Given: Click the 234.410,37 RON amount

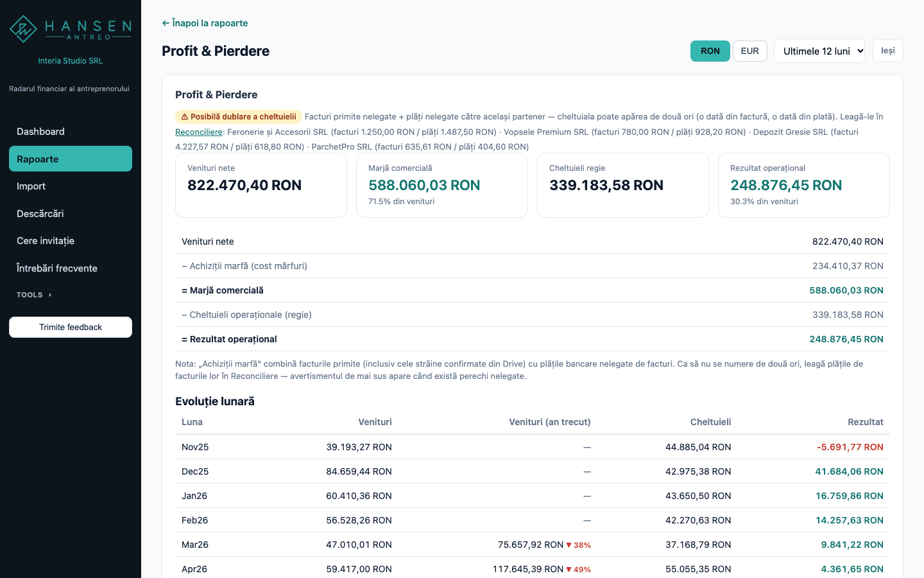Looking at the screenshot, I should (x=848, y=266).
